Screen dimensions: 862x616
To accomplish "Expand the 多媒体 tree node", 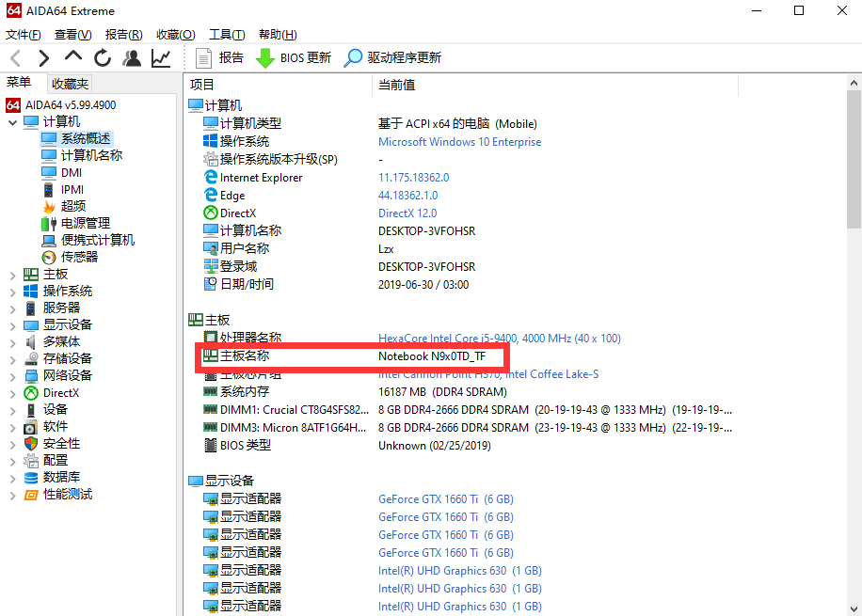I will tap(12, 343).
